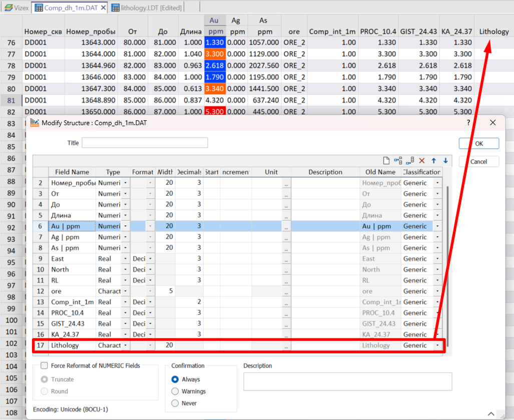Click the Title input field
Viewport: 514px width, 420px height.
pos(145,143)
